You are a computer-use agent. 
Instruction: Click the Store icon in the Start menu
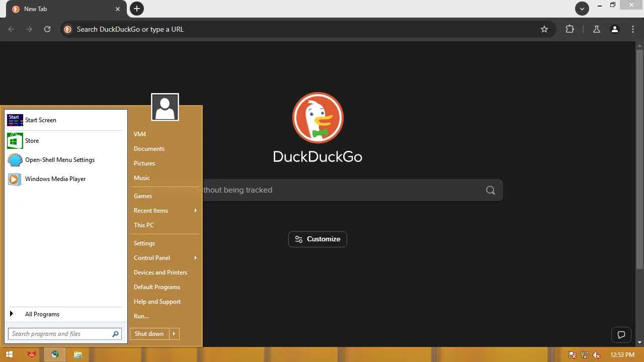[x=15, y=141]
